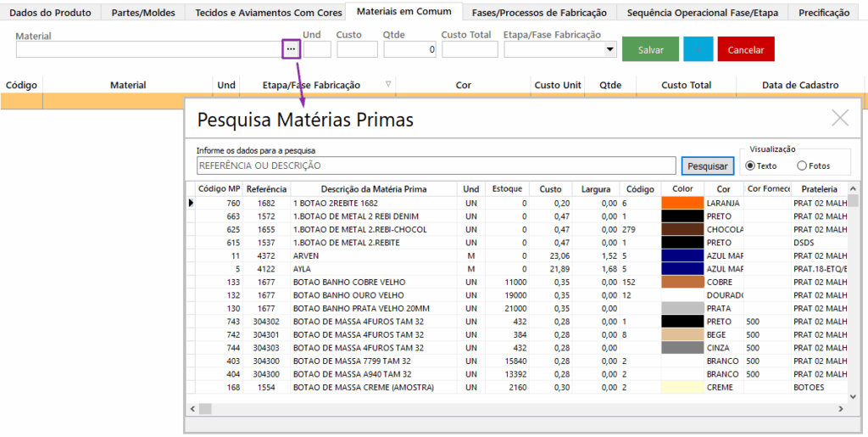
Task: Open material search via ellipsis button
Action: pos(291,49)
